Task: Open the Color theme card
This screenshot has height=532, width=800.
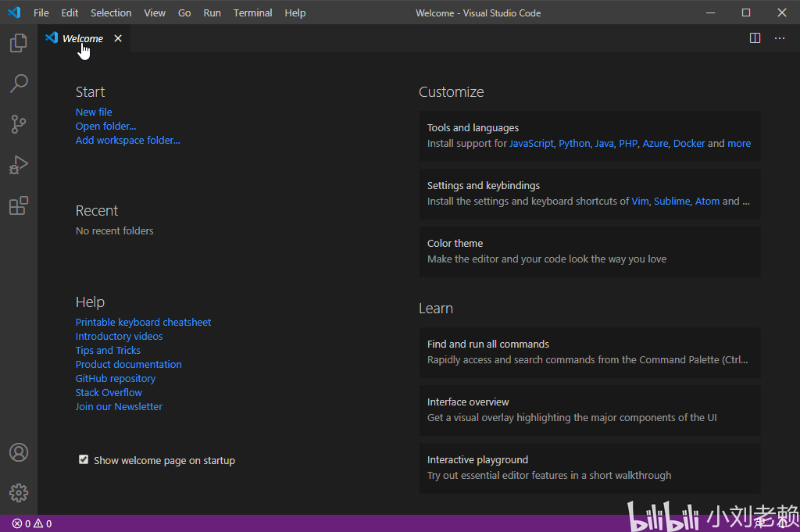Action: click(590, 252)
